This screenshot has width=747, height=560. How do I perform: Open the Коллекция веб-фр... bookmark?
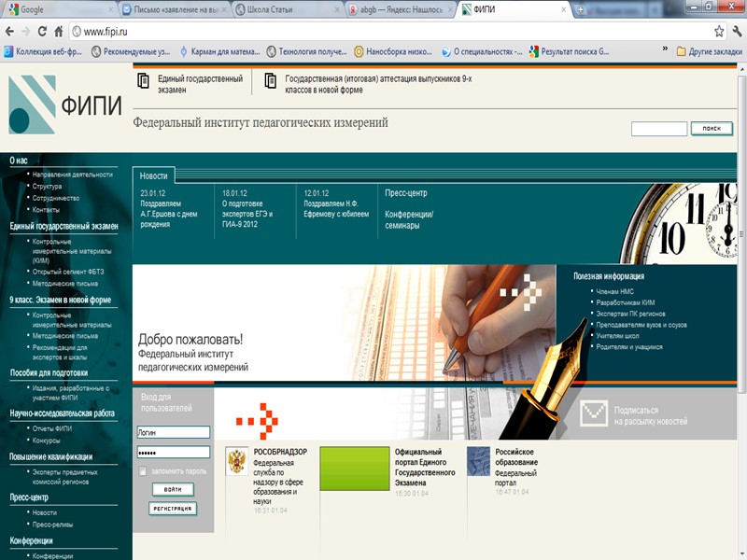[x=43, y=51]
